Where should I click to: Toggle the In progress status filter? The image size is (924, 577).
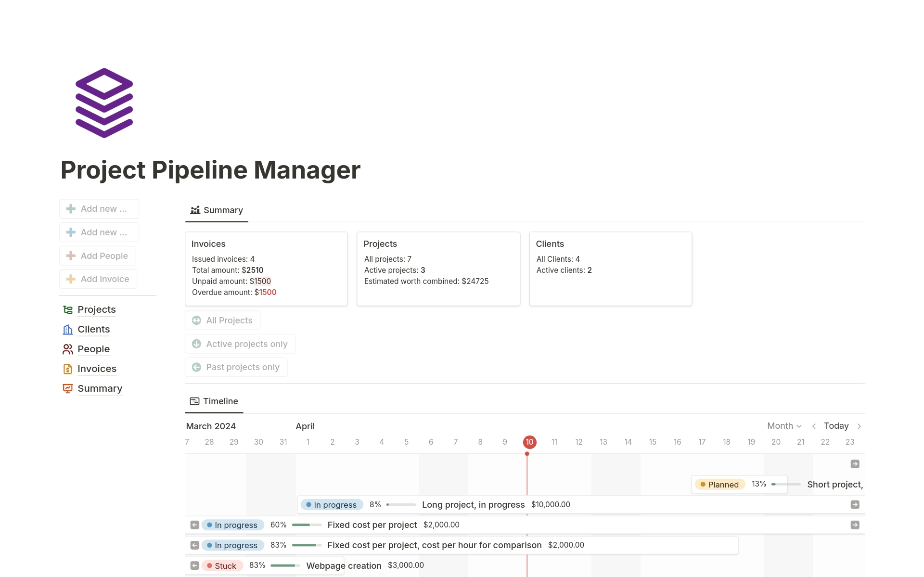[332, 504]
